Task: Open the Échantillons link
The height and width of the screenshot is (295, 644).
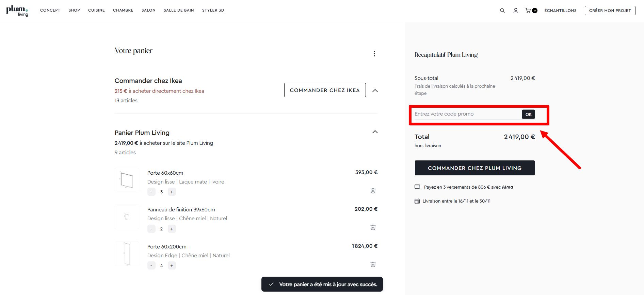Action: pos(560,11)
